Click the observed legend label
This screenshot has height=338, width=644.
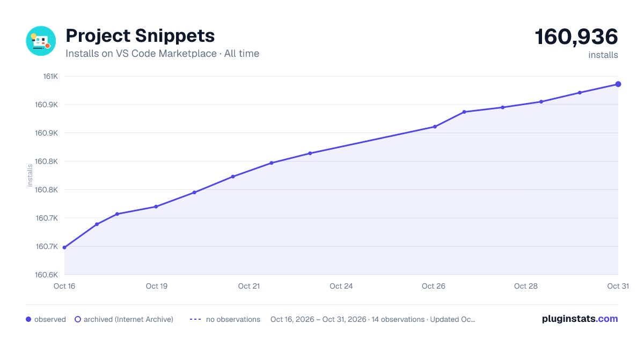click(x=50, y=319)
